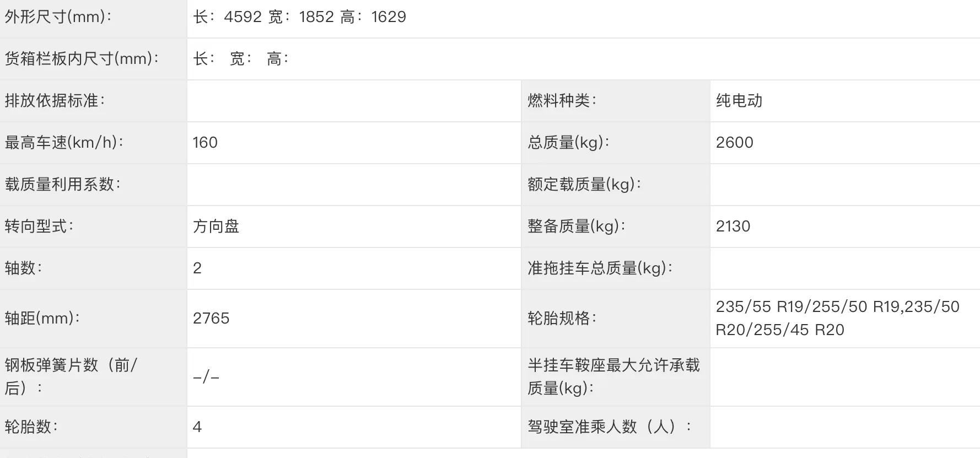Click the 排放依据标准 label cell
Viewport: 980px width, 458px height.
93,101
